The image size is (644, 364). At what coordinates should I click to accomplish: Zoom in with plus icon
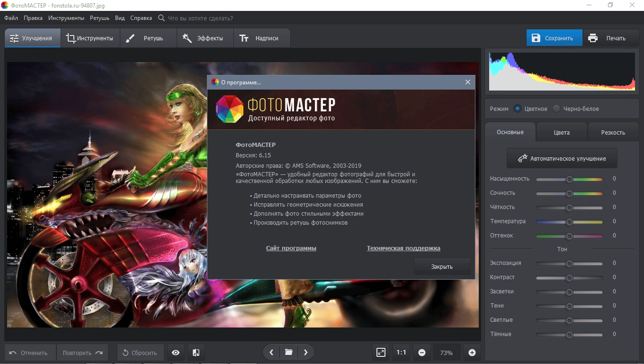(472, 353)
